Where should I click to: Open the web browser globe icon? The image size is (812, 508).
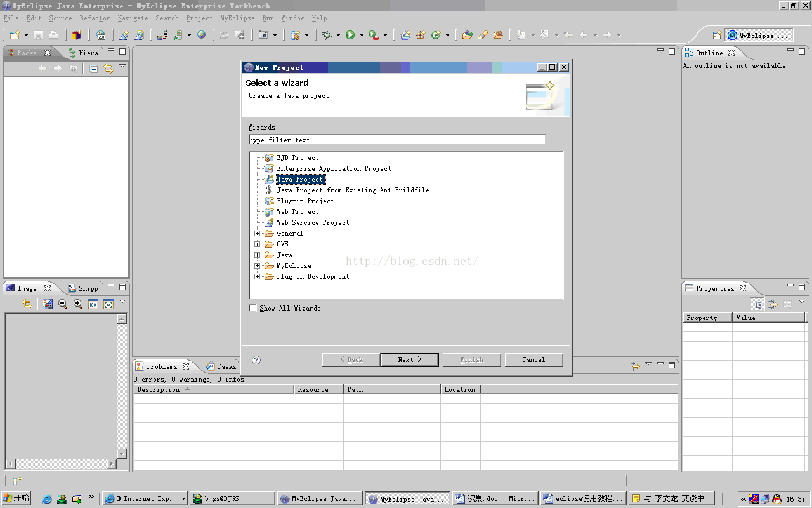coord(201,35)
